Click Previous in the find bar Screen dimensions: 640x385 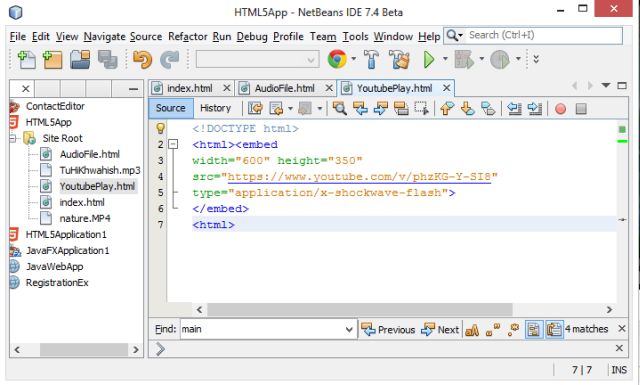pos(388,329)
